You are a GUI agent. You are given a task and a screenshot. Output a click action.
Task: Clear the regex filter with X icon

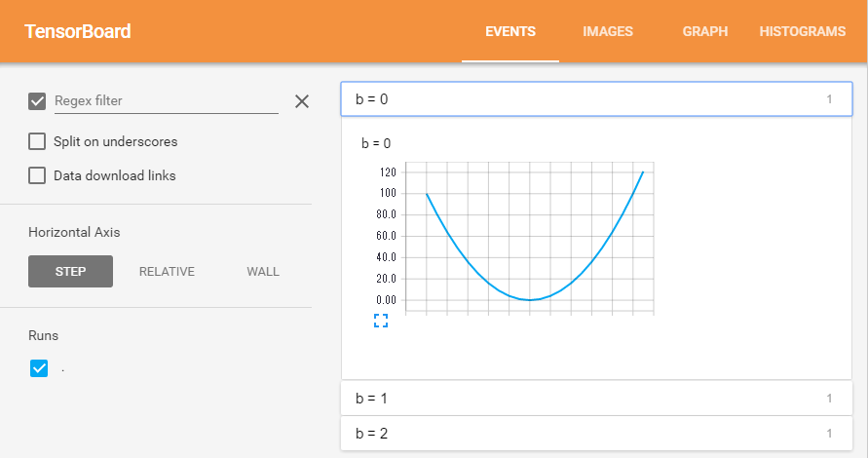[x=302, y=100]
